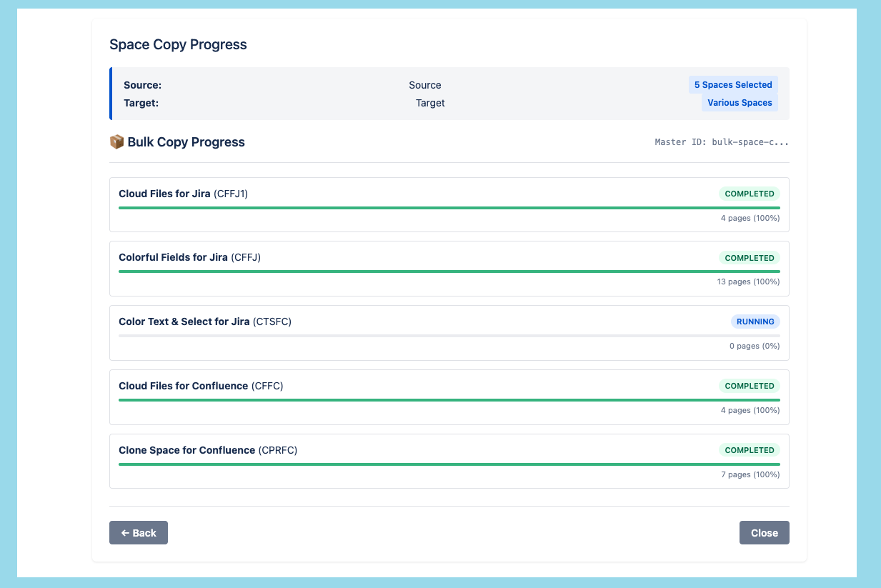The height and width of the screenshot is (588, 881).
Task: Click Clone Space for Confluence title
Action: coord(208,450)
